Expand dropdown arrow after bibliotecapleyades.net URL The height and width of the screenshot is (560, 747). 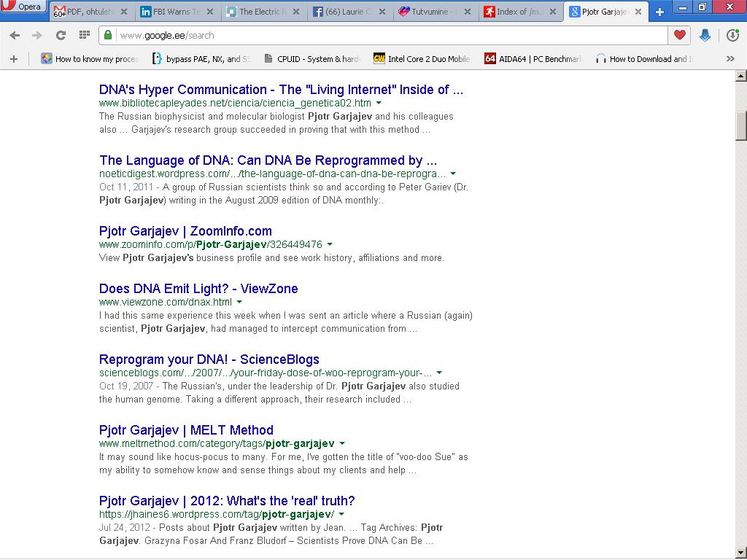pyautogui.click(x=379, y=103)
